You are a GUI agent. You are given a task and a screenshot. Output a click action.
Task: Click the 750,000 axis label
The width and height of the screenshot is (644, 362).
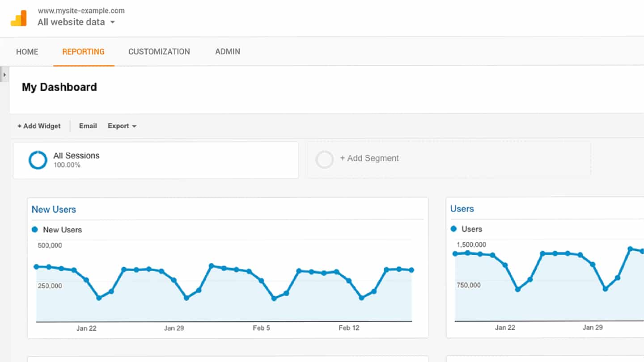469,285
